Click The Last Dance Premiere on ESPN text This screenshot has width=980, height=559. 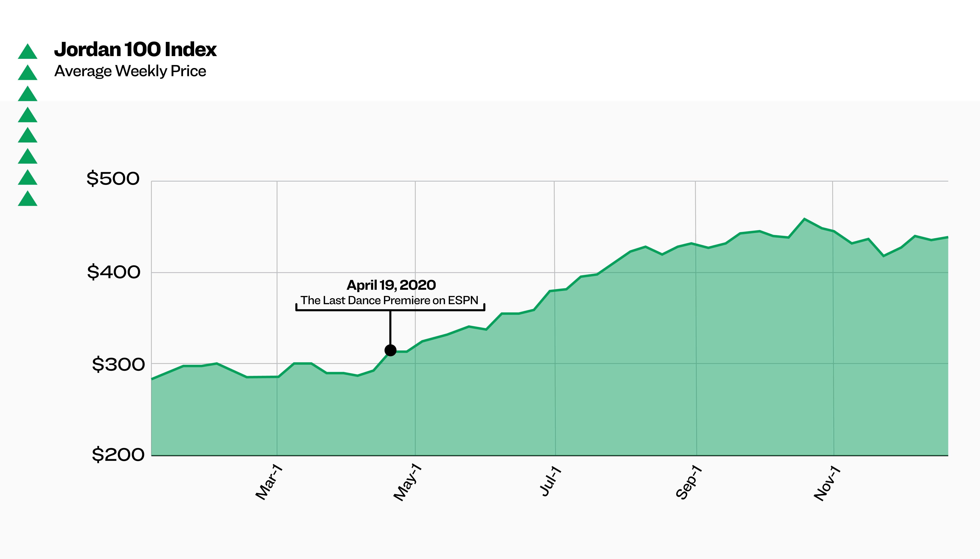[x=389, y=300]
